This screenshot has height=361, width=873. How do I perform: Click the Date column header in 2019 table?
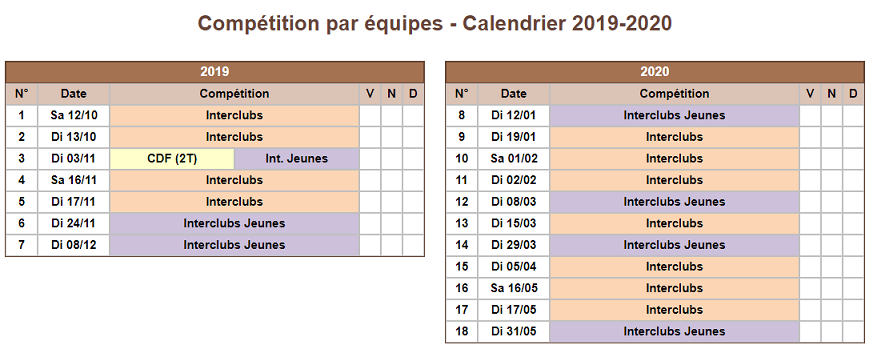(73, 94)
